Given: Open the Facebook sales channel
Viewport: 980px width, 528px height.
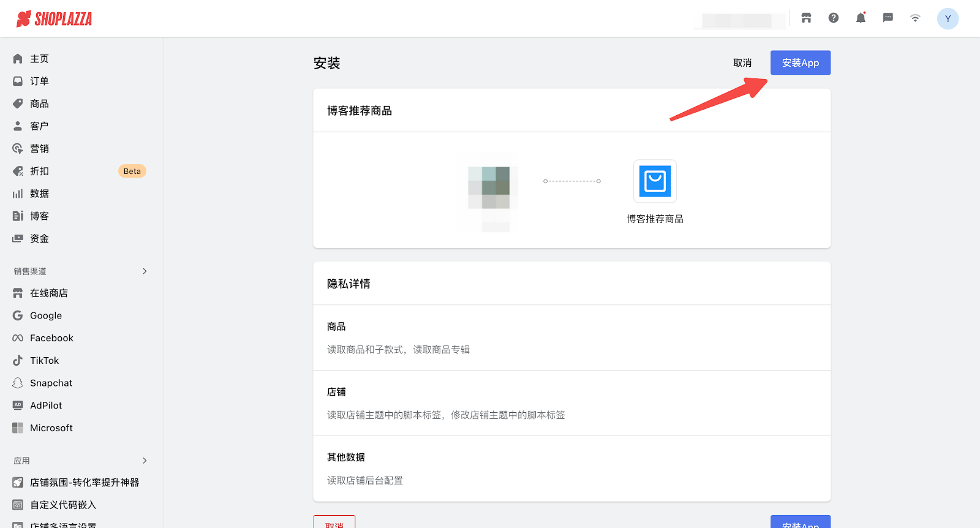Looking at the screenshot, I should (x=51, y=338).
